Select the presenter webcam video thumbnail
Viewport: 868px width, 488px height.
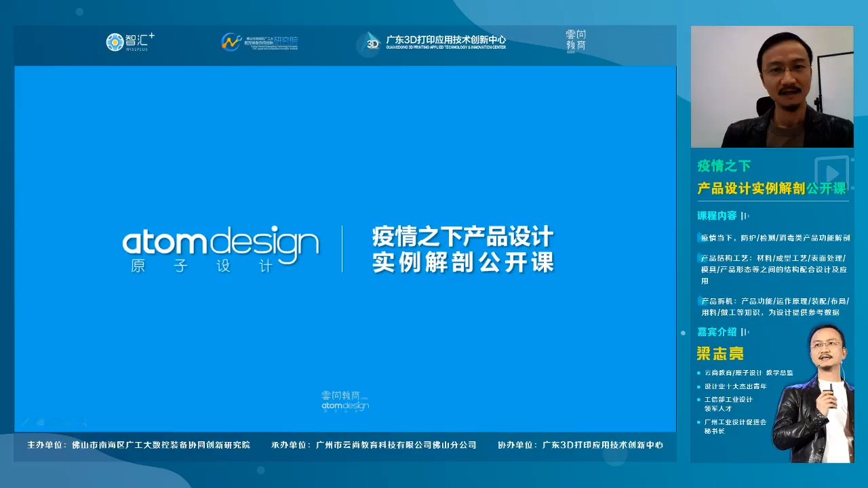coord(772,87)
